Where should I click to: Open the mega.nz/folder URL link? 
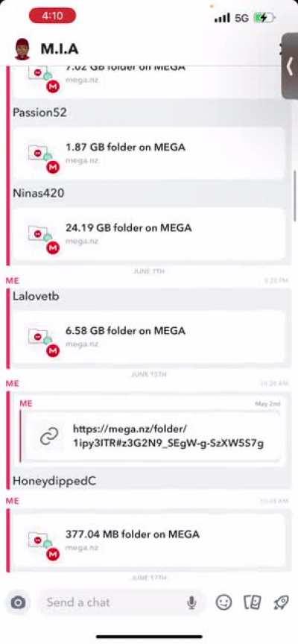(168, 436)
